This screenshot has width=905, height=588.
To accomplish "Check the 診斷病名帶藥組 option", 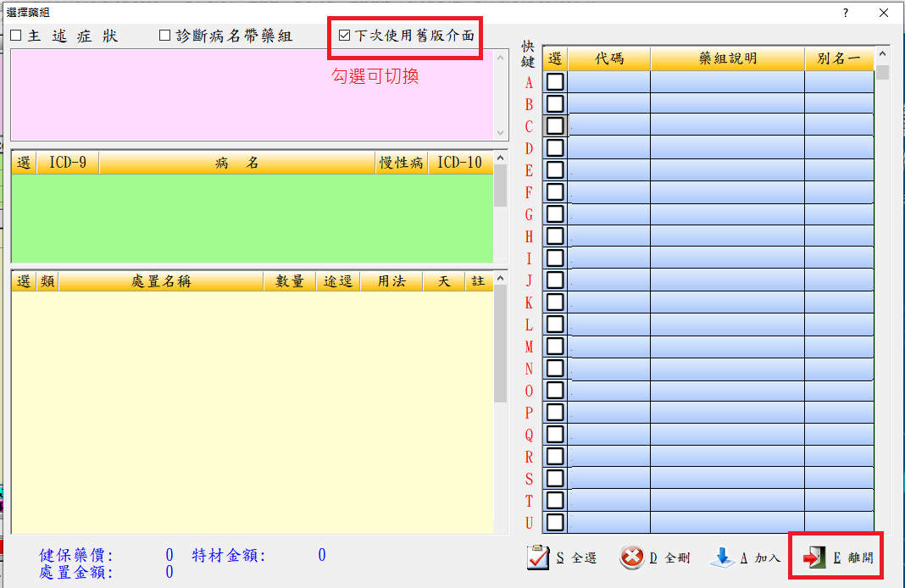I will pyautogui.click(x=165, y=36).
